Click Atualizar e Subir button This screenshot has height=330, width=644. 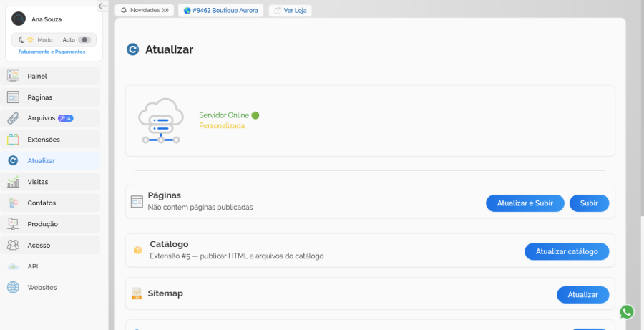click(x=525, y=203)
